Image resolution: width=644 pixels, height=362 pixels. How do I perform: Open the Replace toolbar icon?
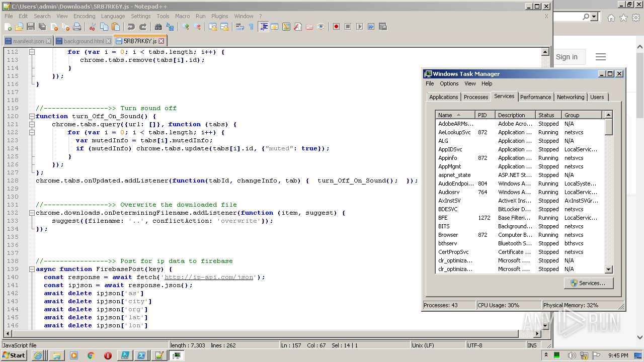click(x=170, y=27)
